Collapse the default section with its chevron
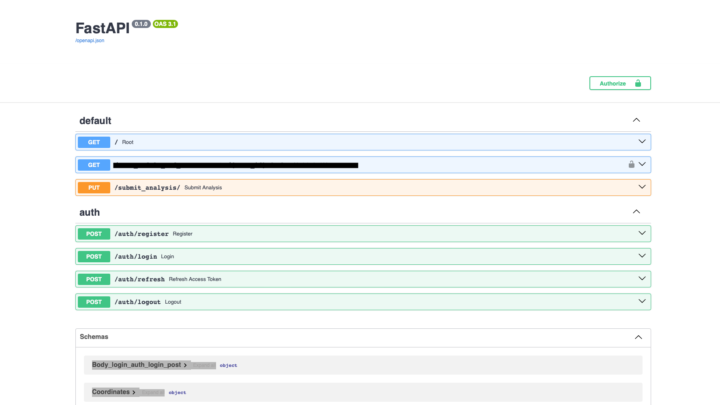This screenshot has height=405, width=720. click(636, 120)
